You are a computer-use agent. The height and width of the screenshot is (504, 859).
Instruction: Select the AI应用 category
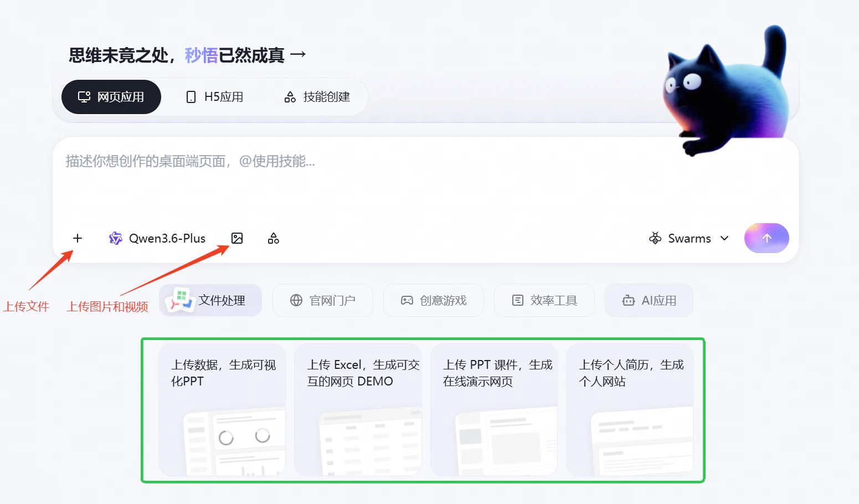pyautogui.click(x=649, y=300)
